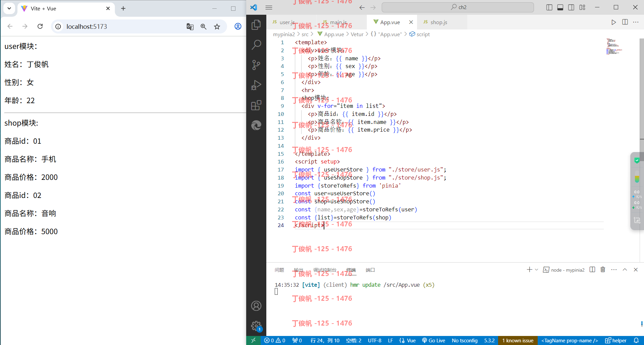Open Run and Debug view

(x=256, y=85)
